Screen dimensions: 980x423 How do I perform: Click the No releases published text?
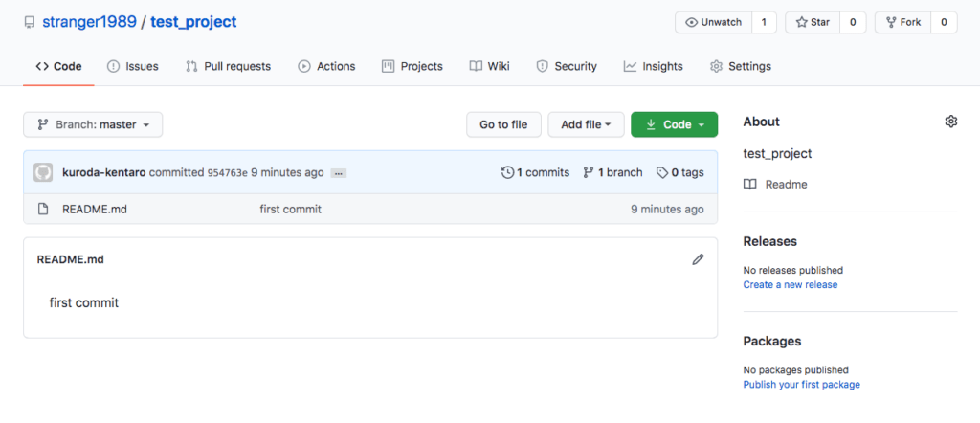click(793, 270)
